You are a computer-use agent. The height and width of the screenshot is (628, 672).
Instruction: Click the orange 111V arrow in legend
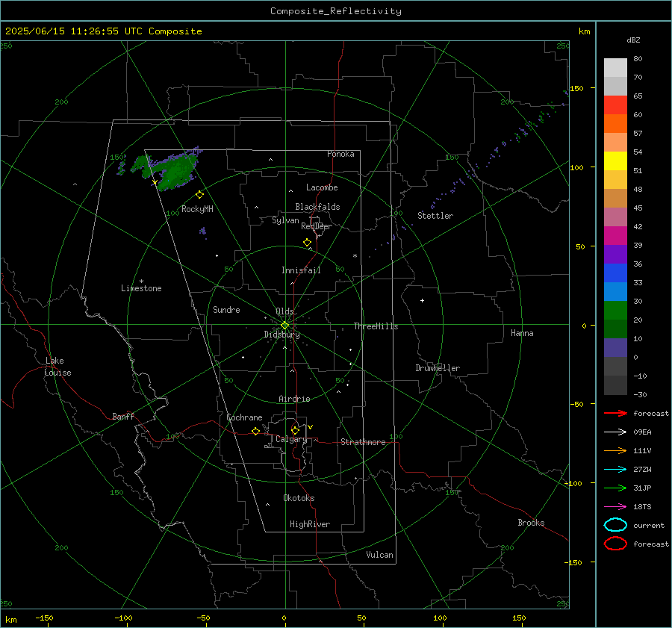coord(615,450)
